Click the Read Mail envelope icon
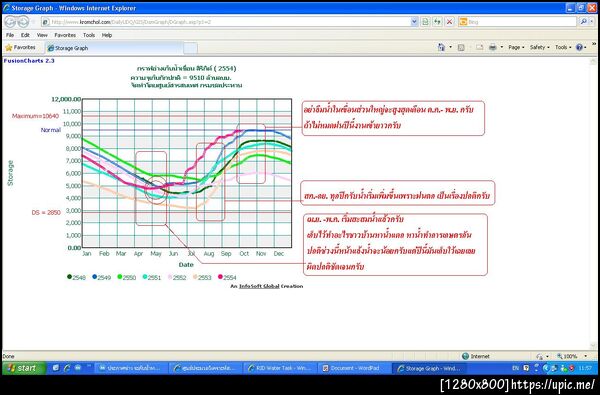This screenshot has height=395, width=600. click(479, 47)
